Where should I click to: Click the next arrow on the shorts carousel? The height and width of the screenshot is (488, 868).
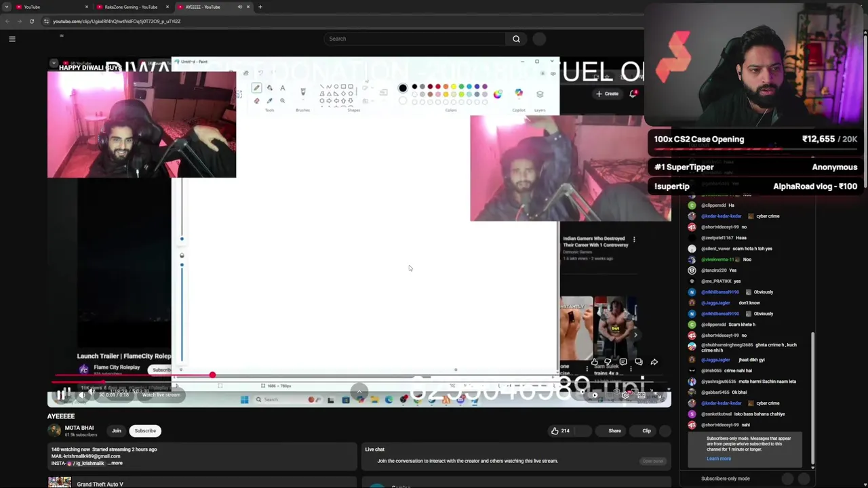point(635,334)
